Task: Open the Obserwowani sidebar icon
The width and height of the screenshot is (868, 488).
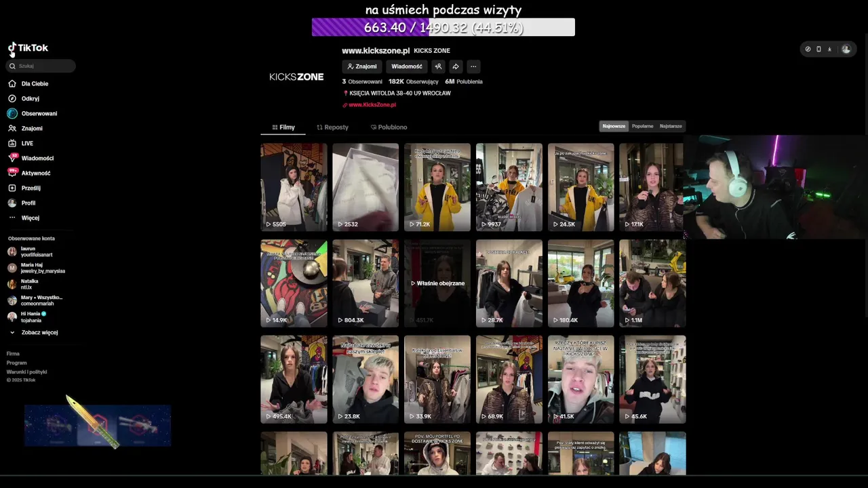Action: coord(12,113)
